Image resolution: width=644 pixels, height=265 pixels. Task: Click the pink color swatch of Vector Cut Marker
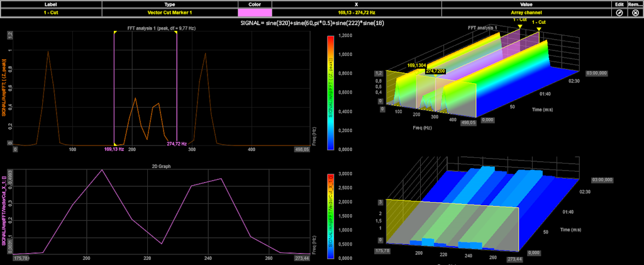255,13
